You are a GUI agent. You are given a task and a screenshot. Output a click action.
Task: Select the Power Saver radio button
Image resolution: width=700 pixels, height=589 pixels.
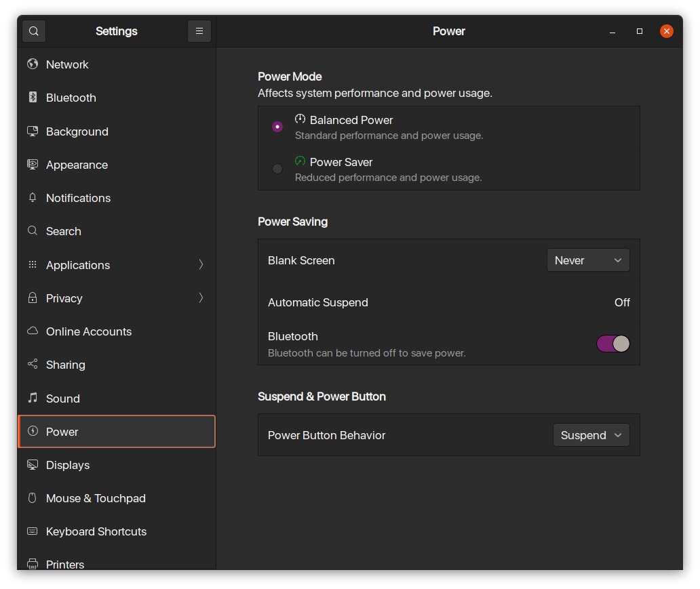pos(277,169)
